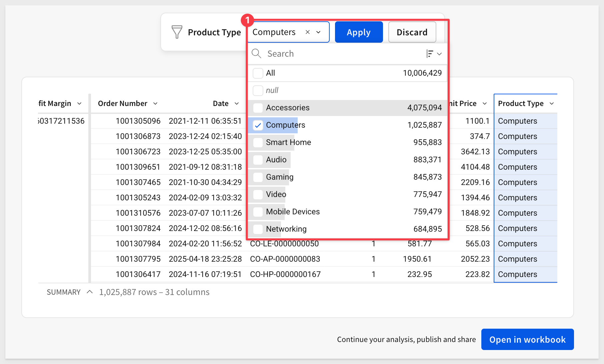Select cell CO-HP-0000000167
The height and width of the screenshot is (364, 604).
(285, 274)
